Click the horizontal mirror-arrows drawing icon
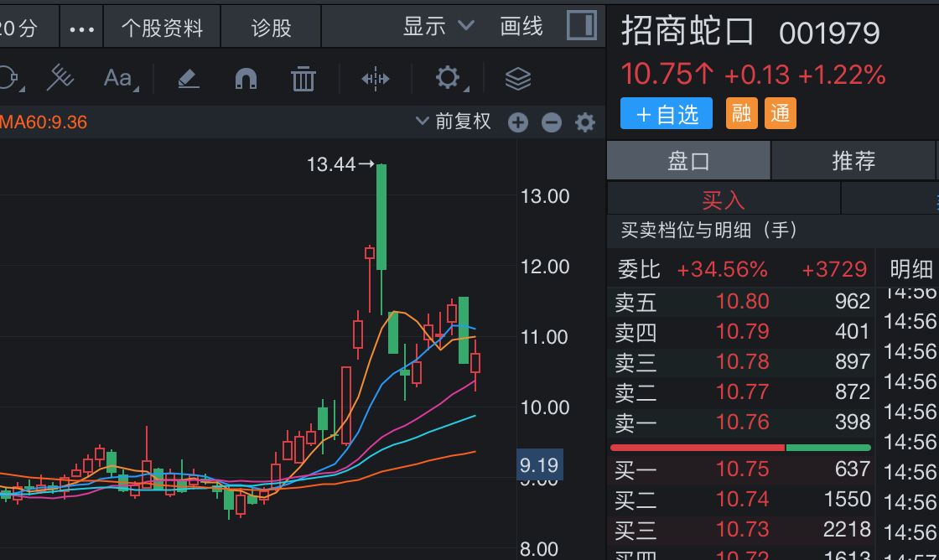939x560 pixels. coord(375,79)
